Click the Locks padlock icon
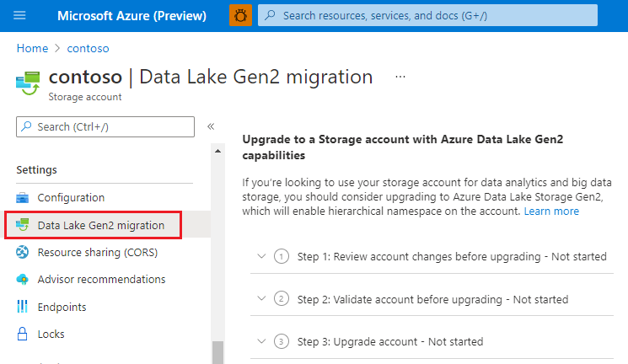This screenshot has width=628, height=364. (x=23, y=335)
